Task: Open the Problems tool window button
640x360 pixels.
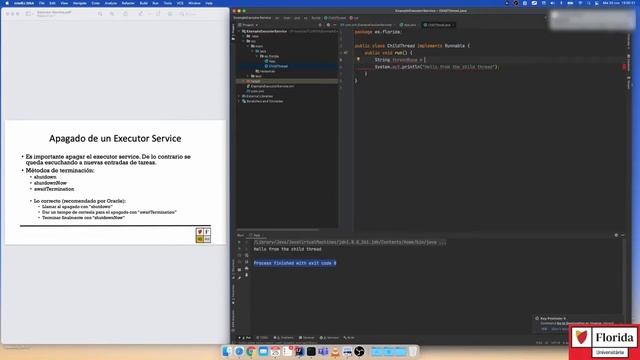Action: (283, 338)
